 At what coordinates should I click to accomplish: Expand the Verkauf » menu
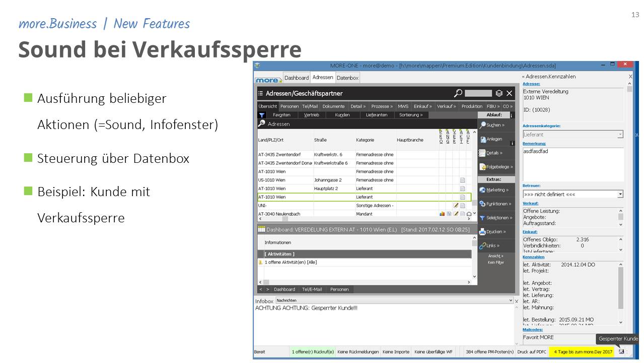pyautogui.click(x=446, y=106)
